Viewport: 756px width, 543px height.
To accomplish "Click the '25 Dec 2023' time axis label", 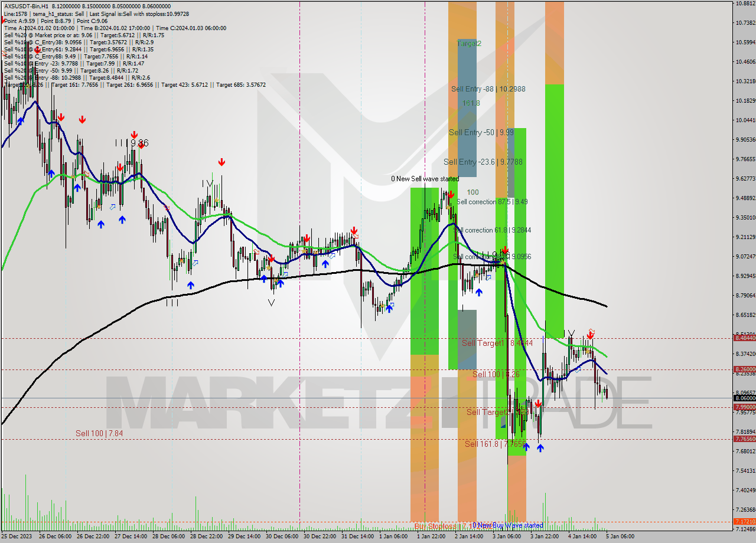I will (18, 536).
